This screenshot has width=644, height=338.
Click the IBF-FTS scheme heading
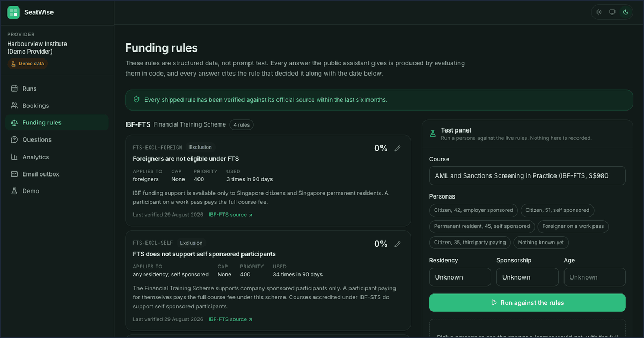coord(138,124)
